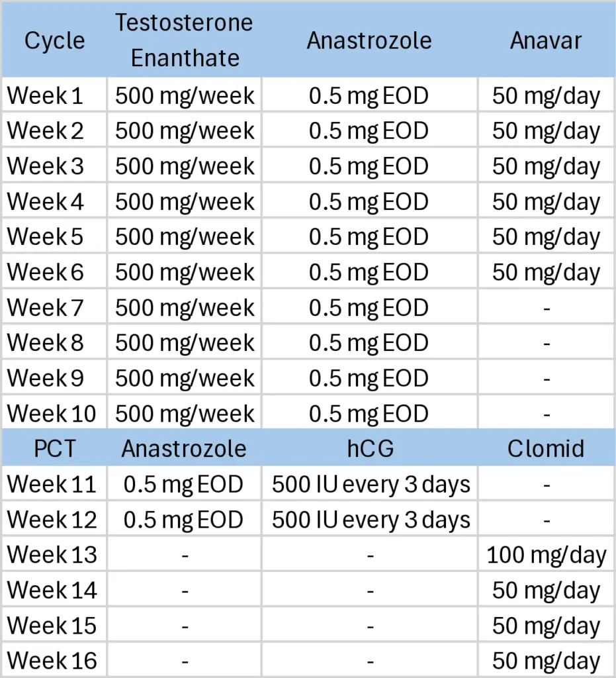Select Week 16 Clomid 50 mg/day cell
This screenshot has height=678, width=616.
pyautogui.click(x=546, y=660)
